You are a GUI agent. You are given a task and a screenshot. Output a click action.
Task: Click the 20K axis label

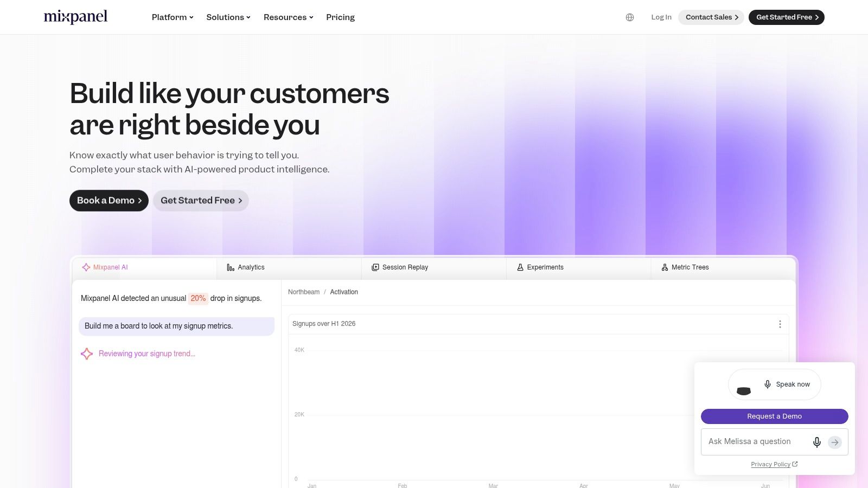tap(299, 414)
